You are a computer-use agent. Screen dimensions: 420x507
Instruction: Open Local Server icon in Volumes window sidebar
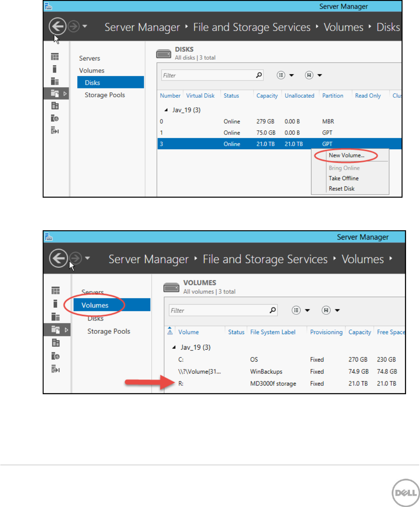point(55,304)
